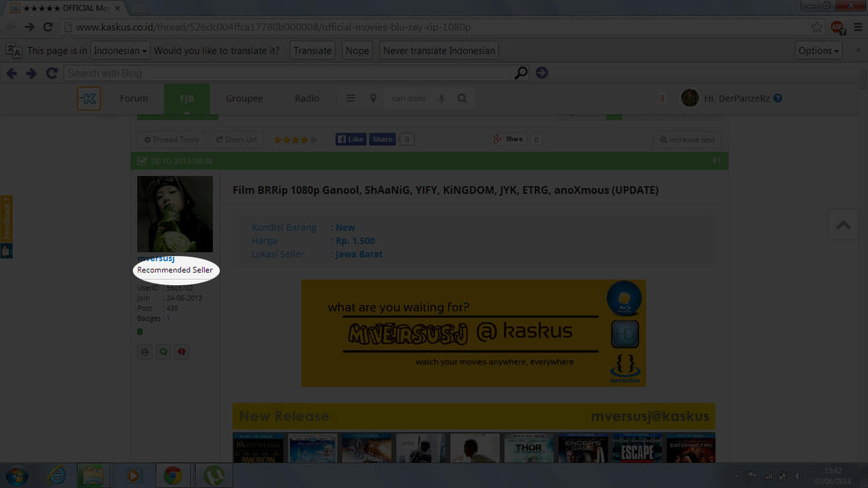Click the help question mark icon
This screenshot has height=488, width=868.
click(778, 98)
